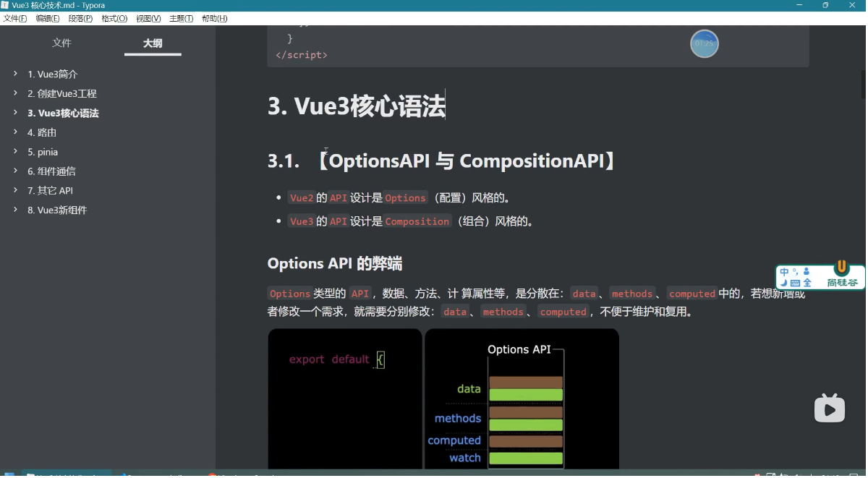Expand chevron beside '7. 其它 API'
Screen dimensions: 868x478
[x=14, y=190]
